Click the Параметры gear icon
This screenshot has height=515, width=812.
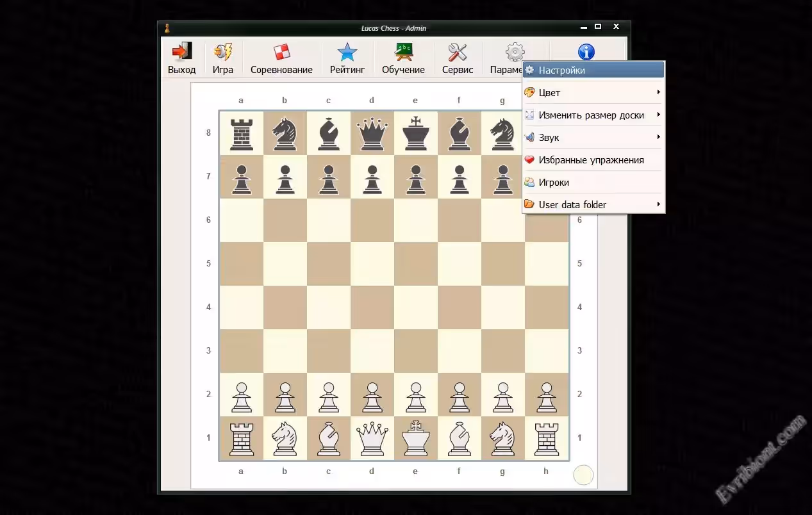click(x=515, y=52)
